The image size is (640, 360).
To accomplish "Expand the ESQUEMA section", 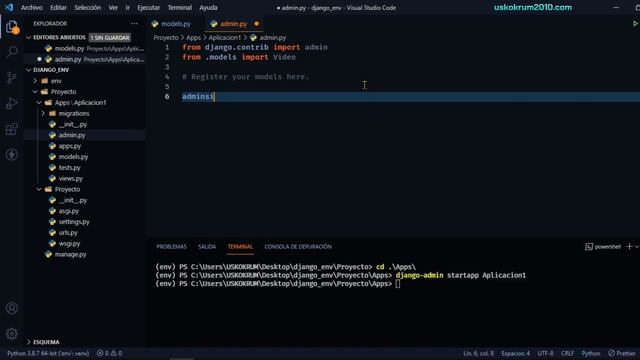I will coord(46,342).
